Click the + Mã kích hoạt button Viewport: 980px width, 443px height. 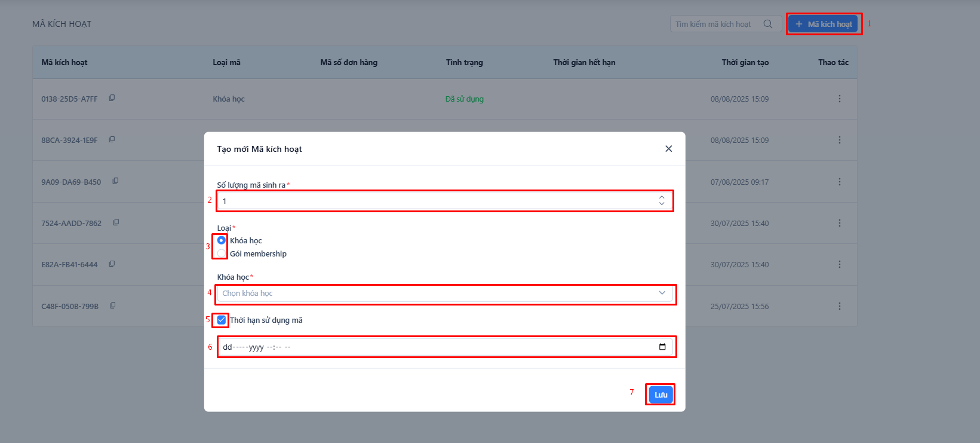[824, 24]
